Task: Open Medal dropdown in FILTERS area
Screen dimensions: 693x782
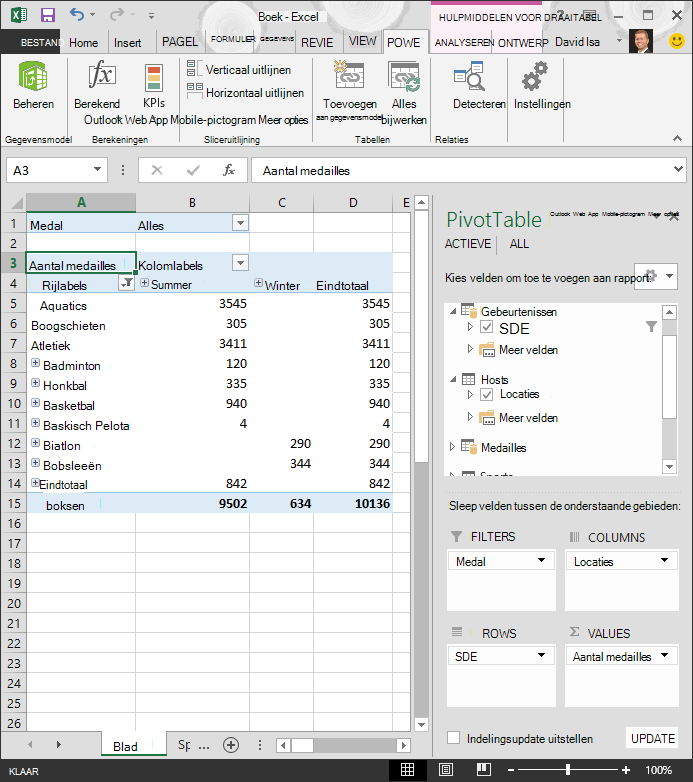Action: [541, 560]
